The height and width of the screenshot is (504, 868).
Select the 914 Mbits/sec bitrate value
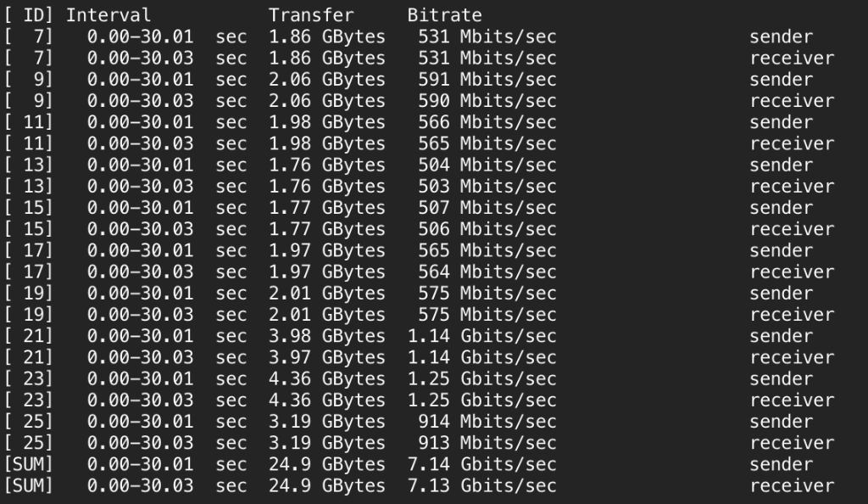[487, 422]
